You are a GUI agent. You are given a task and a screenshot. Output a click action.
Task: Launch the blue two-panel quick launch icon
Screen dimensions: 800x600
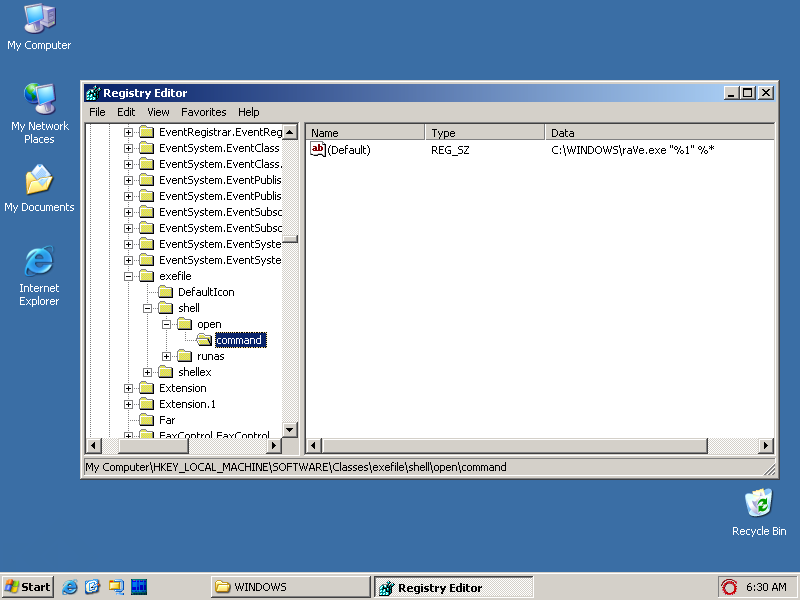click(x=139, y=587)
